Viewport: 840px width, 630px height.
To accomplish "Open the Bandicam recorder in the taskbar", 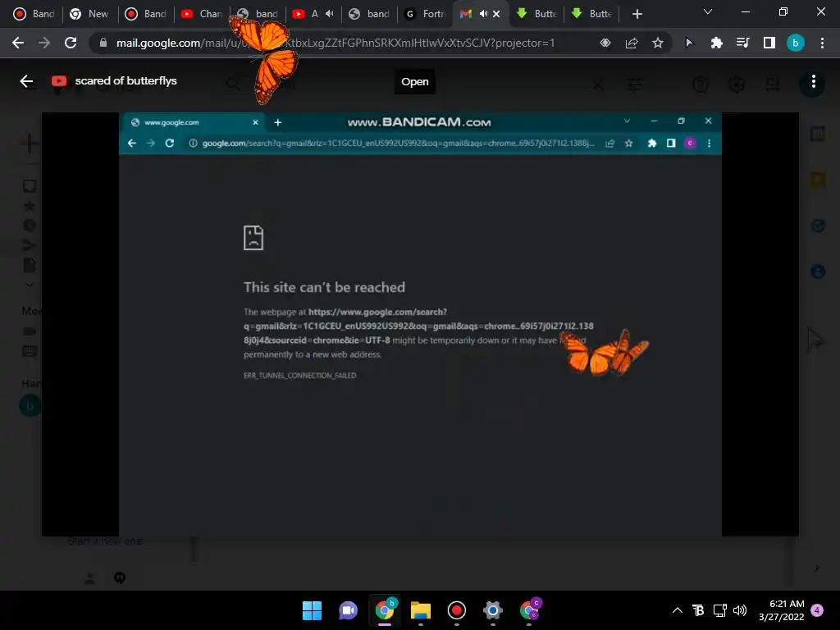I will (x=456, y=610).
